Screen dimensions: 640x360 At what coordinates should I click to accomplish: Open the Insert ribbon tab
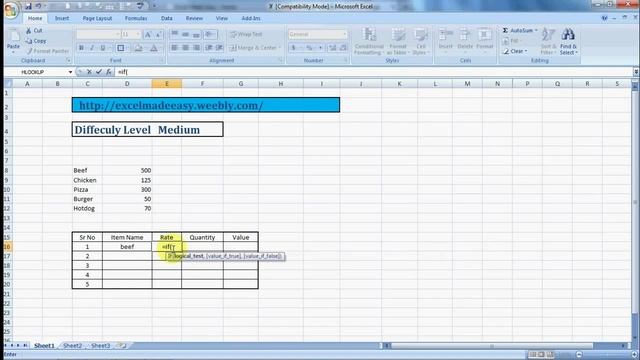tap(62, 18)
